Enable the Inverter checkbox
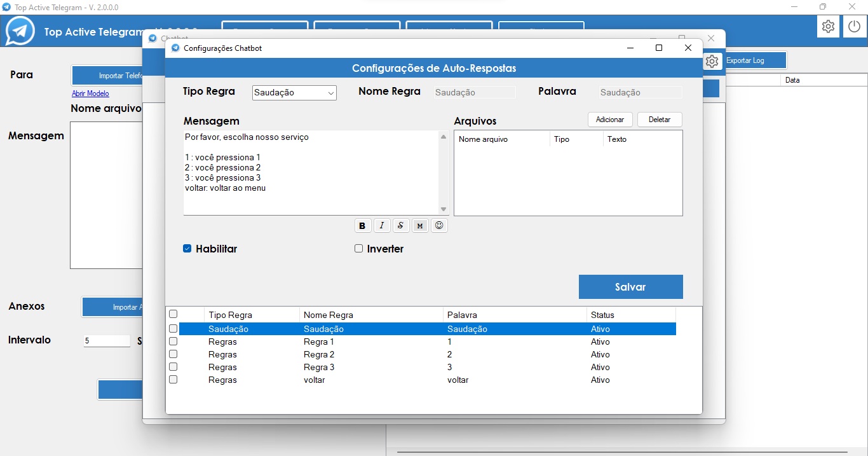 tap(358, 249)
